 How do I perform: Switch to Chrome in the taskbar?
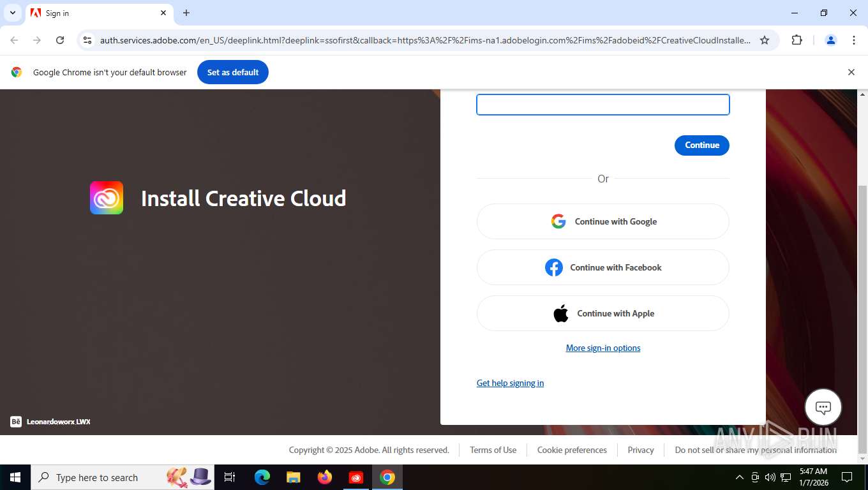pyautogui.click(x=387, y=477)
